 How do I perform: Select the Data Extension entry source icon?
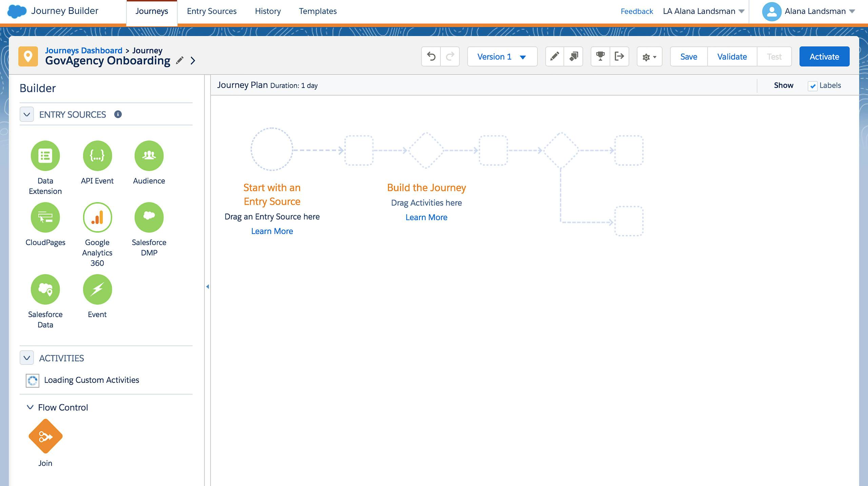[x=45, y=155]
